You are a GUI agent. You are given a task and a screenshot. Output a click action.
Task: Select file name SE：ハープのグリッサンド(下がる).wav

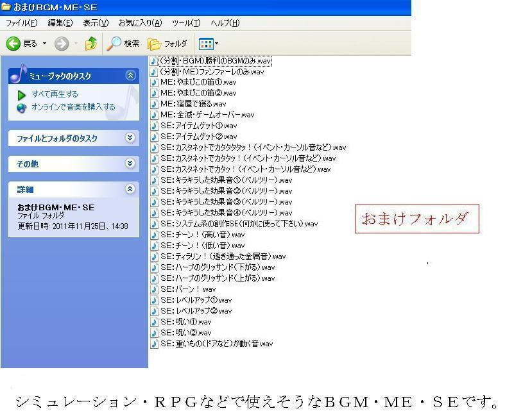pyautogui.click(x=218, y=267)
